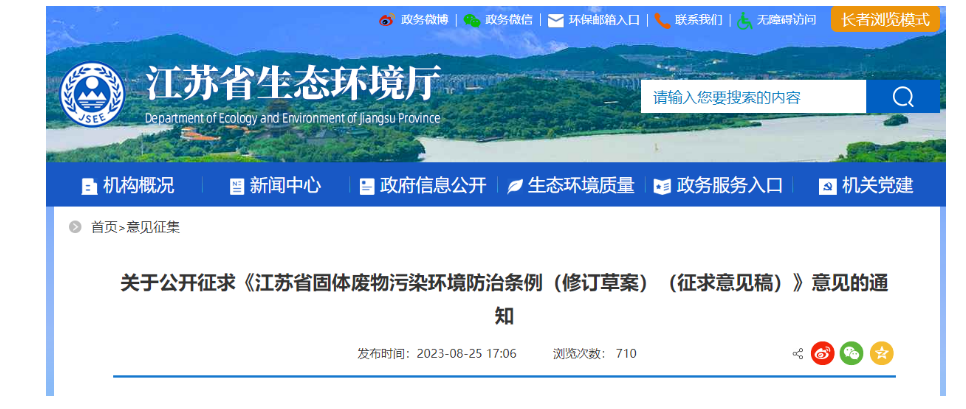Click the JSEE department logo
Screen dimensions: 966x409
(91, 97)
